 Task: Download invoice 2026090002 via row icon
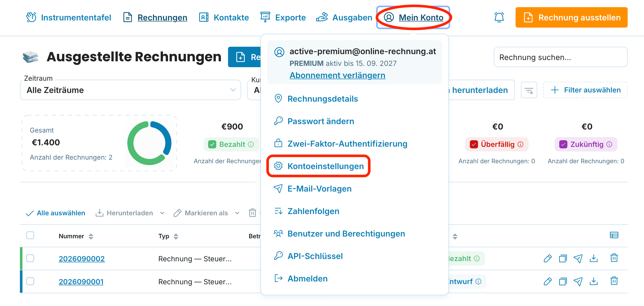(594, 258)
